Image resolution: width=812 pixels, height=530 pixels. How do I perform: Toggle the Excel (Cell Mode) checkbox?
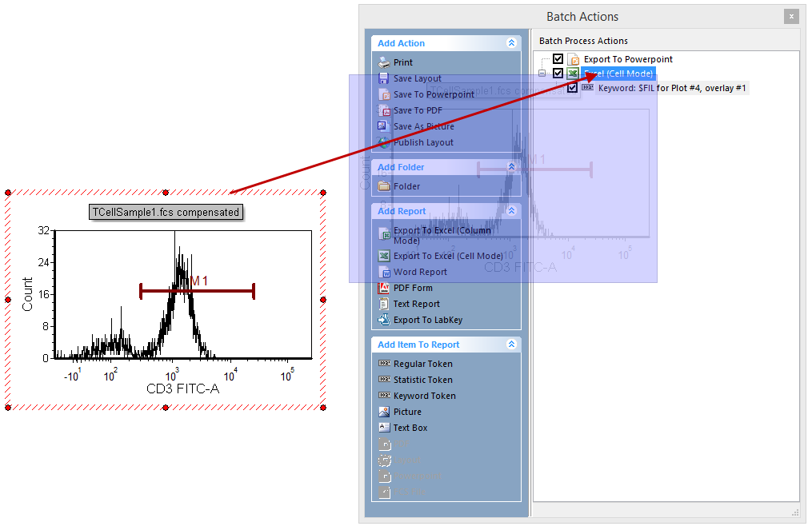coord(558,74)
